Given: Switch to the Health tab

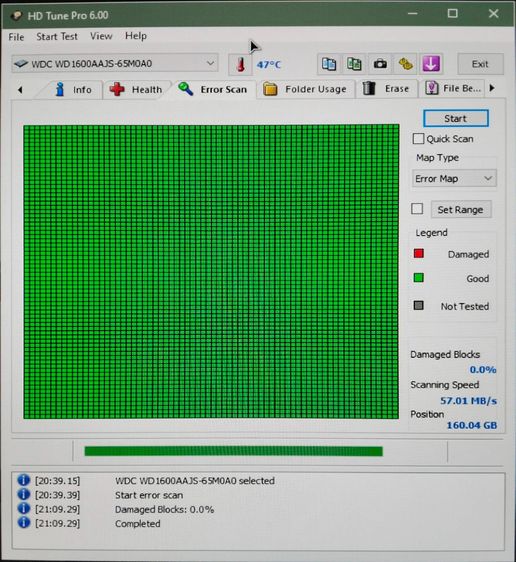Looking at the screenshot, I should [137, 89].
